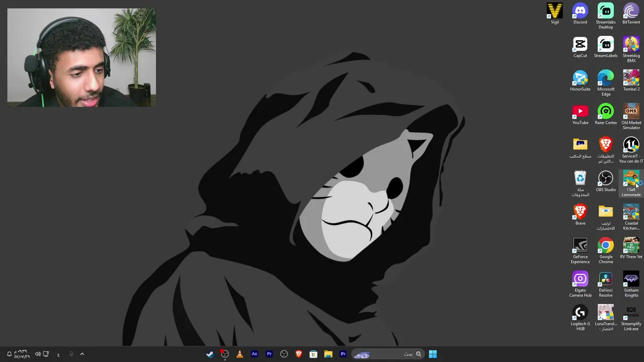Select the OBS Studio desktop shortcut
644x362 pixels.
tap(606, 182)
